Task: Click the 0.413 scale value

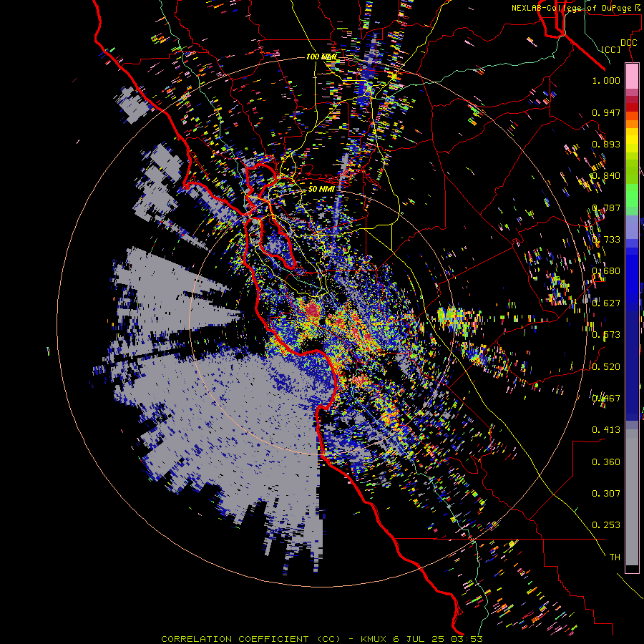Action: point(606,430)
